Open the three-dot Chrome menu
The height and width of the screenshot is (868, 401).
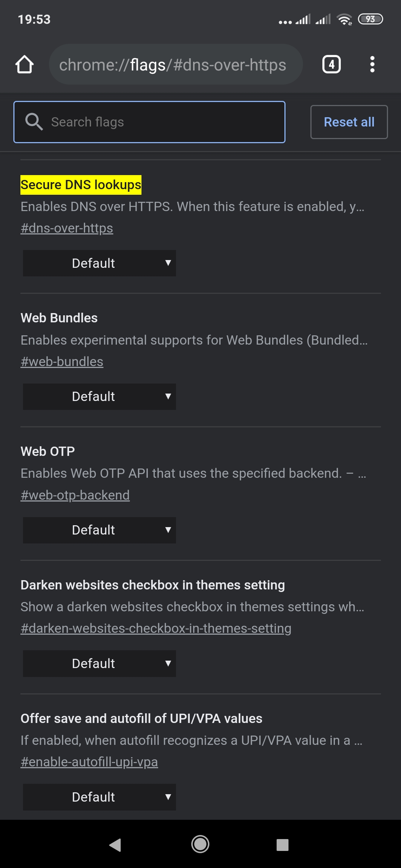372,65
